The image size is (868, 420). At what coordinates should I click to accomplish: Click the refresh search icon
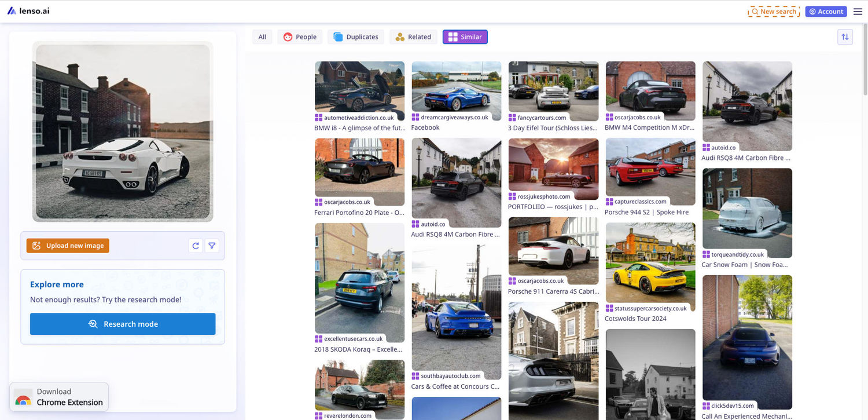pyautogui.click(x=196, y=246)
